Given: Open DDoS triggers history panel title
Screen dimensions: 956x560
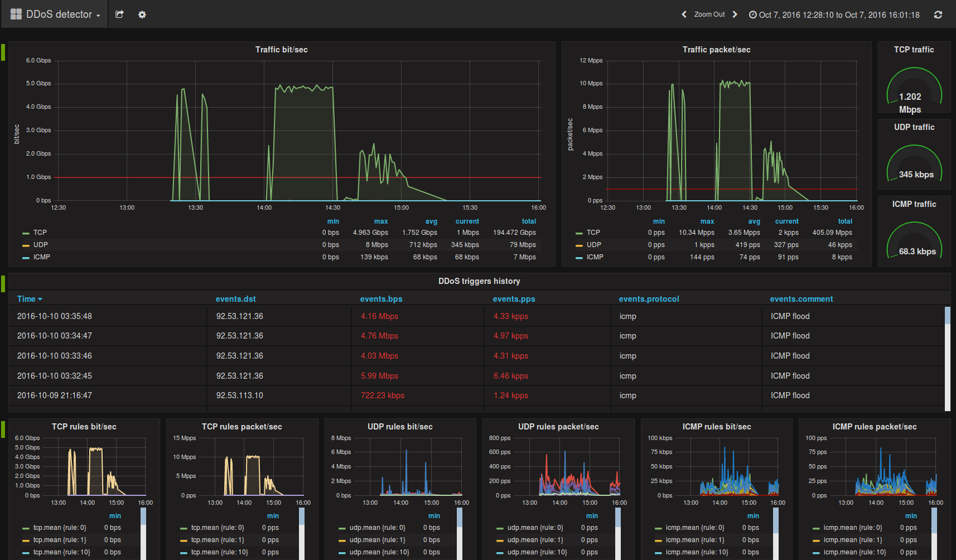Looking at the screenshot, I should tap(479, 281).
